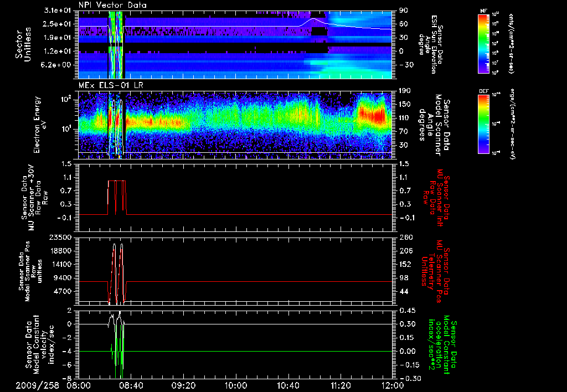Click the "4700" scanner position tick
This screenshot has height=392, width=567.
click(x=62, y=291)
